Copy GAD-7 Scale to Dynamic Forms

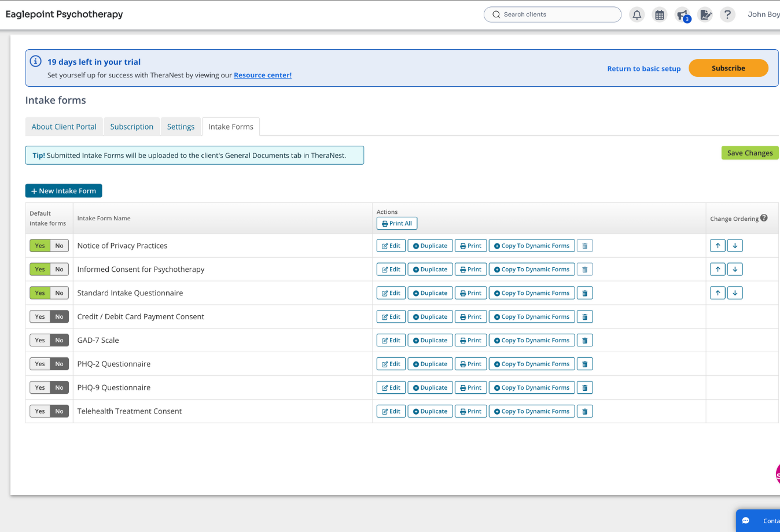[x=532, y=341]
